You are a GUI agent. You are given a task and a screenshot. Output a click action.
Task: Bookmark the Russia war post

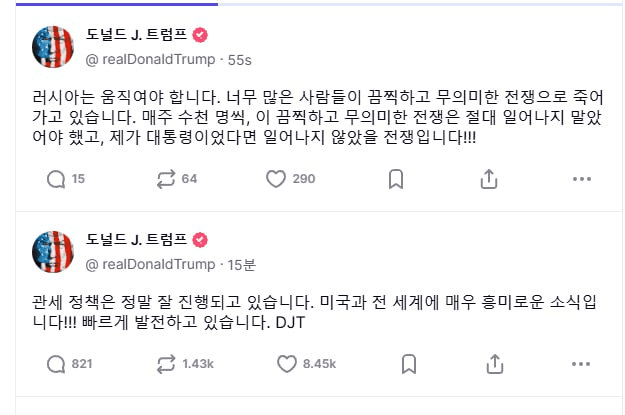click(395, 179)
